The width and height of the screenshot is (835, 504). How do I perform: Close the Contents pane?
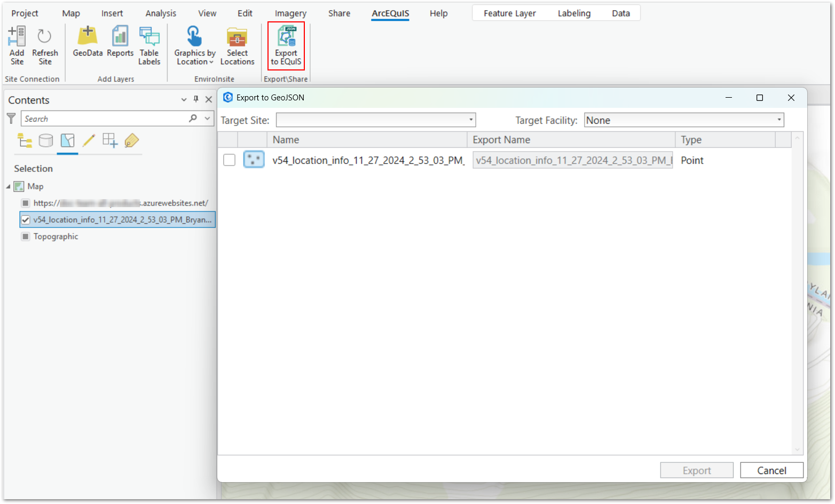[x=209, y=99]
